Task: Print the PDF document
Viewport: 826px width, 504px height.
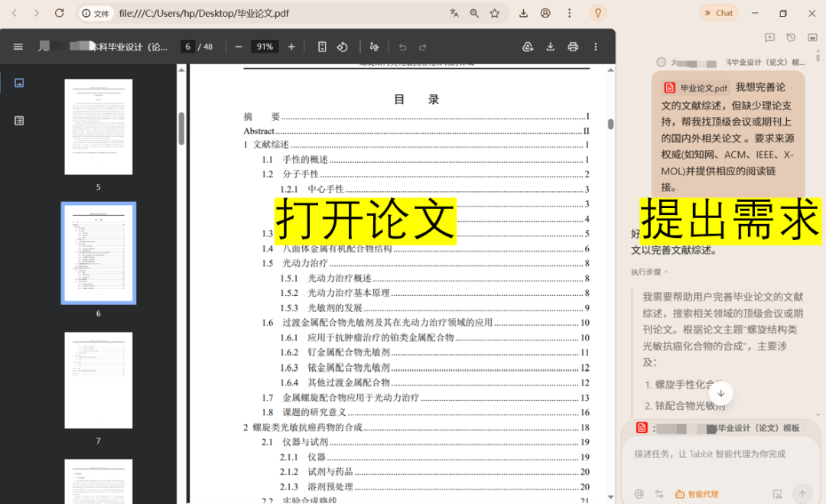Action: coord(573,47)
